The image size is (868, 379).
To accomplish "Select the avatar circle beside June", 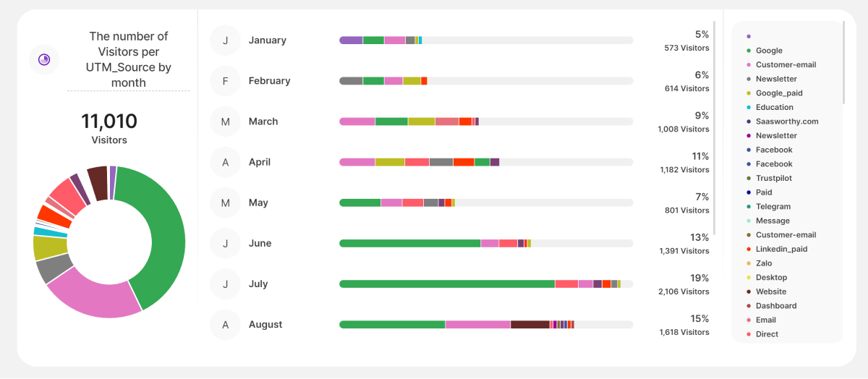I will (225, 243).
